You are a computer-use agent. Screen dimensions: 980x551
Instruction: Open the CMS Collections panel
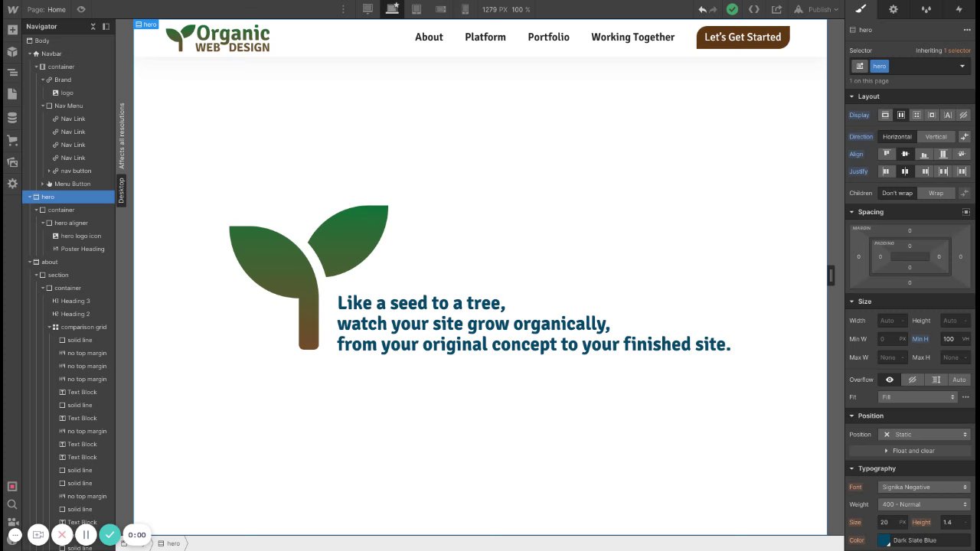12,118
